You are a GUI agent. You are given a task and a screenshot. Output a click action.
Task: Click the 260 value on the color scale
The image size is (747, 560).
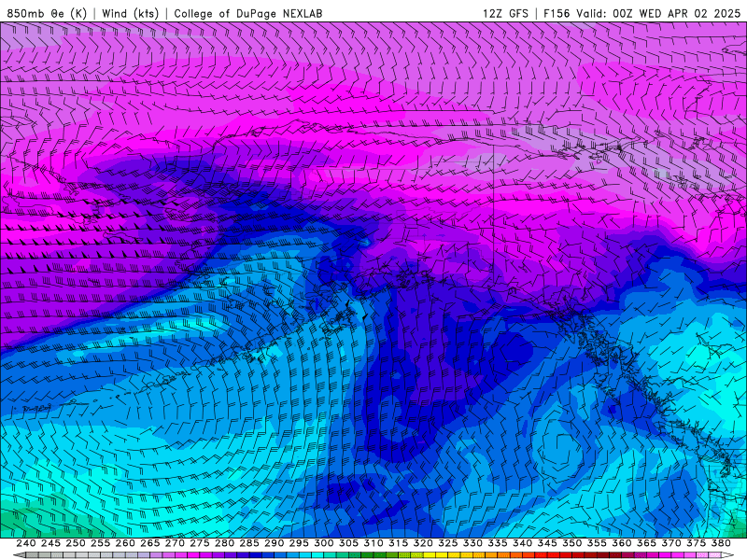click(125, 543)
